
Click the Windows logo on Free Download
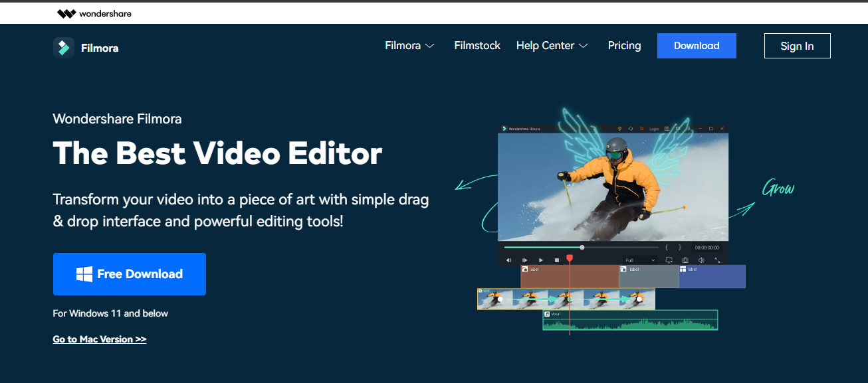click(x=84, y=274)
